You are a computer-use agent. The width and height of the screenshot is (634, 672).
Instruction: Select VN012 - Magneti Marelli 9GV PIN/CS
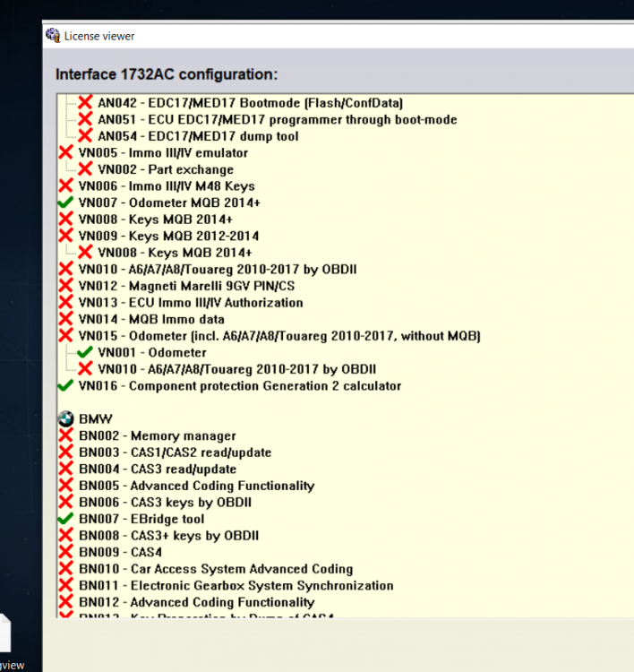pyautogui.click(x=187, y=286)
